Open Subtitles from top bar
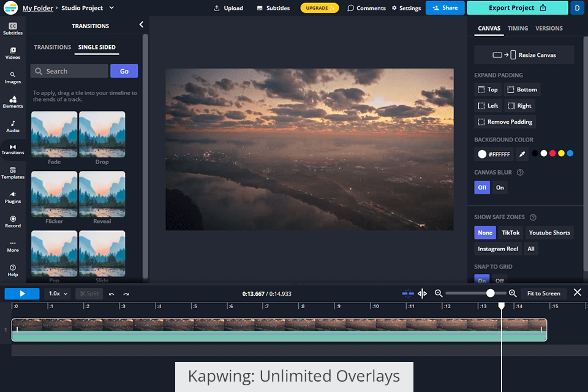The image size is (588, 392). click(273, 8)
